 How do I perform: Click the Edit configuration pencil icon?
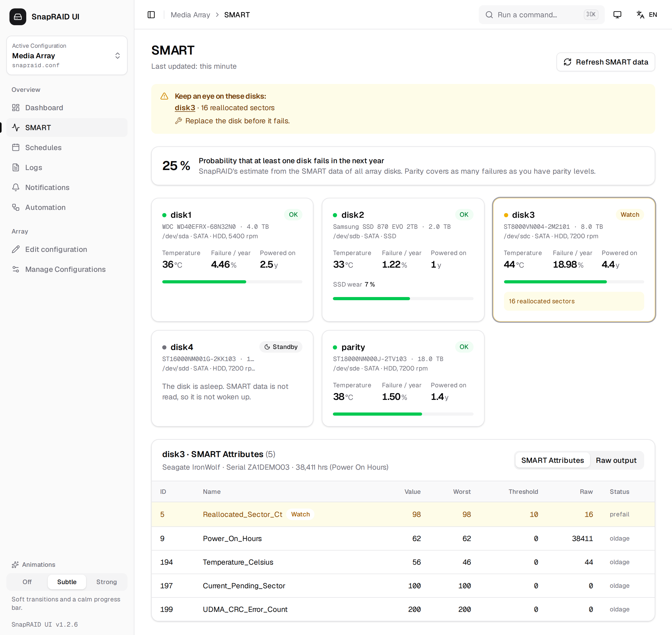coord(16,250)
